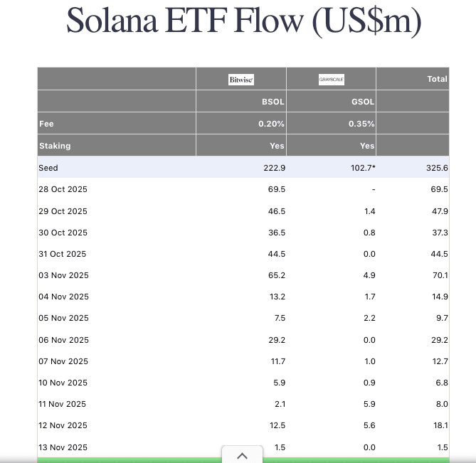The width and height of the screenshot is (476, 463).
Task: Select the 28 Oct 2025 date row
Action: pyautogui.click(x=63, y=190)
